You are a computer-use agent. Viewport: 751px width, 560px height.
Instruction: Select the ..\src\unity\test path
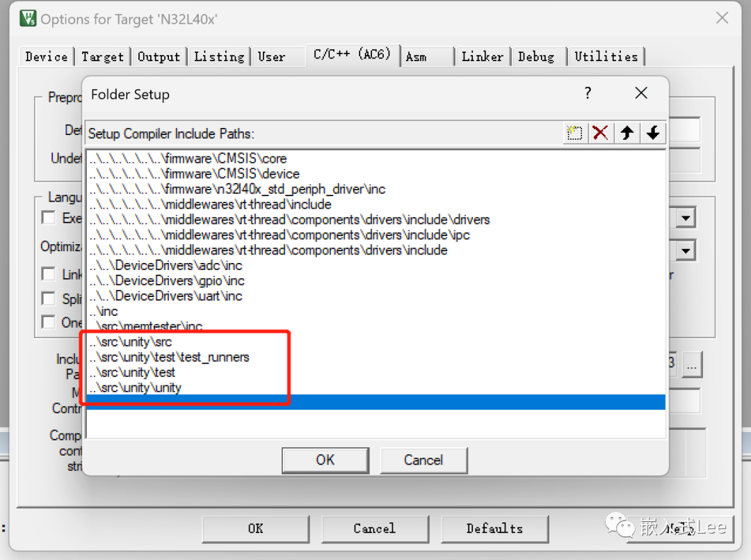point(375,373)
